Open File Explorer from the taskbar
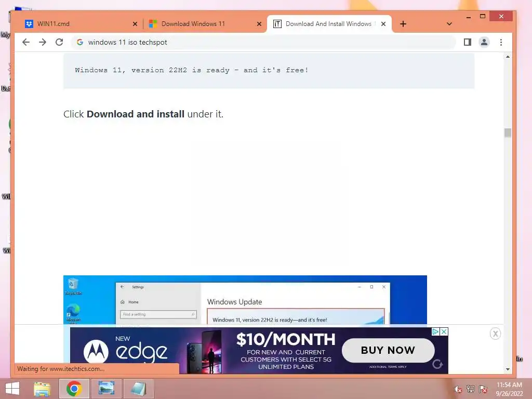This screenshot has height=399, width=532. [42, 389]
